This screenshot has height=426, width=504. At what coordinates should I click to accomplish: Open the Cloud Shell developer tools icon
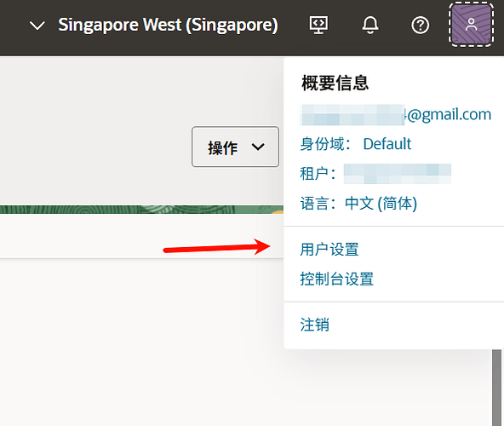pos(318,25)
